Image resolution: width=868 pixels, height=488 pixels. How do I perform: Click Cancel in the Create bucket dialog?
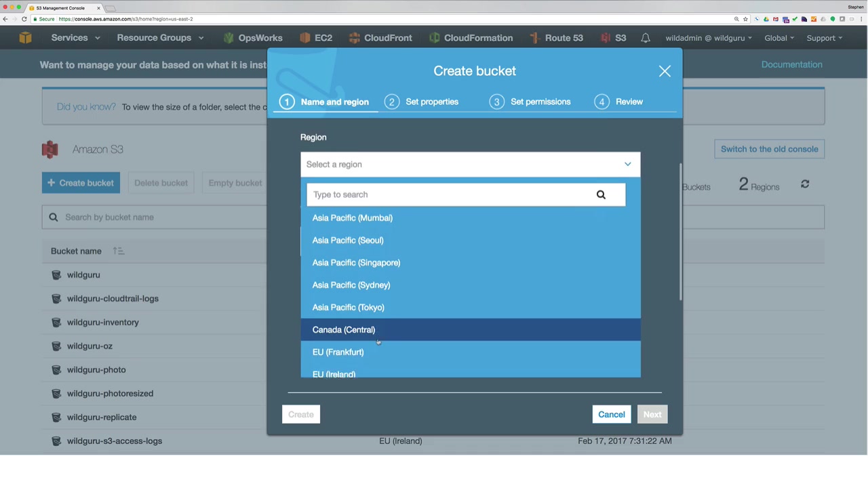click(612, 414)
